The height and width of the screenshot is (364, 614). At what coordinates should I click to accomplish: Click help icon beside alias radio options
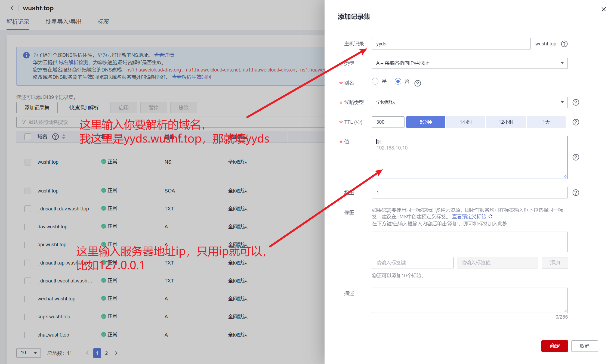(418, 83)
